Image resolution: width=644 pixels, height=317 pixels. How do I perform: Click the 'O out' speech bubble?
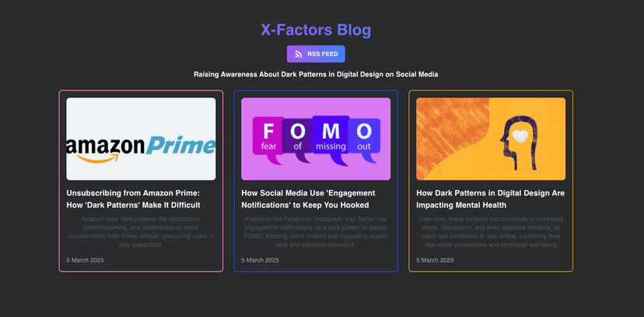click(x=363, y=135)
